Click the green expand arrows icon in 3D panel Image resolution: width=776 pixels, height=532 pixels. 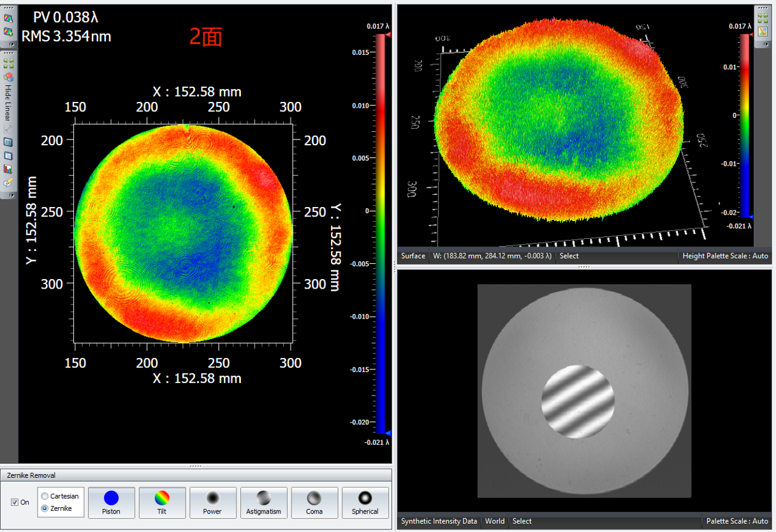coord(763,18)
